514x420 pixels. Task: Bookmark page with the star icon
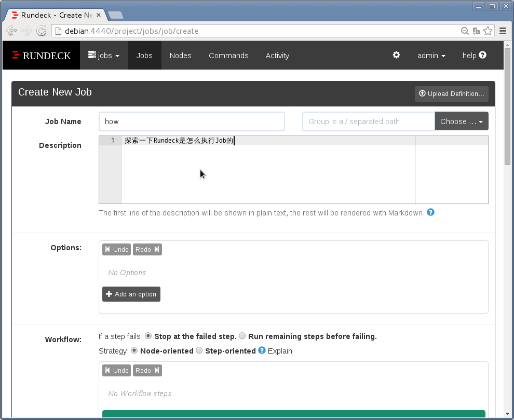coord(488,31)
